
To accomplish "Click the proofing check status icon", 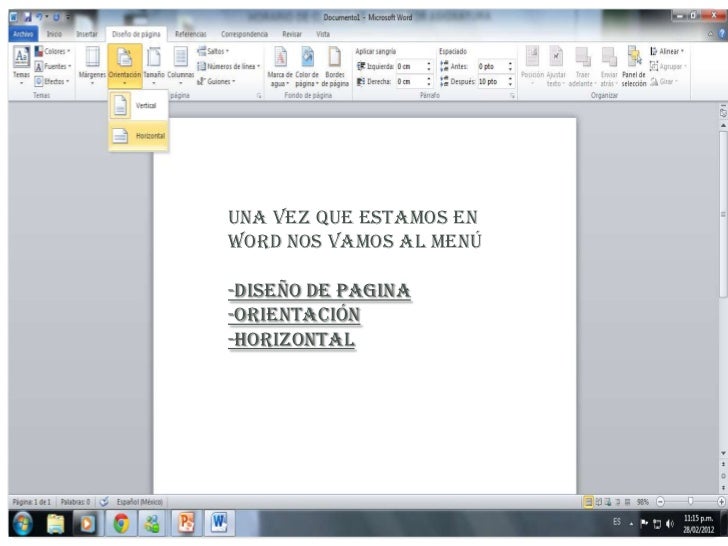I will tap(104, 502).
